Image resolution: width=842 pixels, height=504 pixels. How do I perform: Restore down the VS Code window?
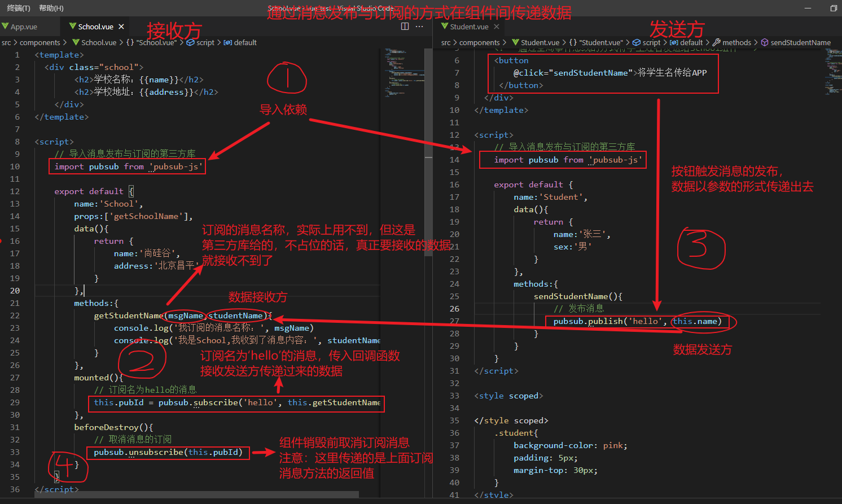pos(834,8)
